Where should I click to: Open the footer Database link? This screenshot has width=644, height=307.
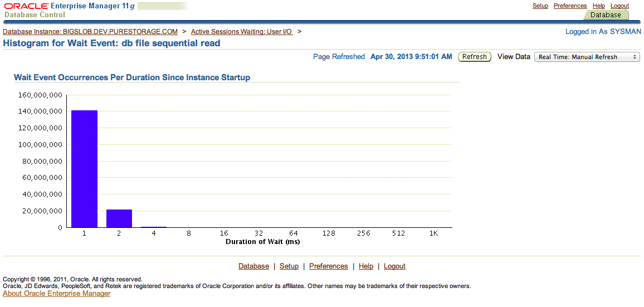[254, 266]
